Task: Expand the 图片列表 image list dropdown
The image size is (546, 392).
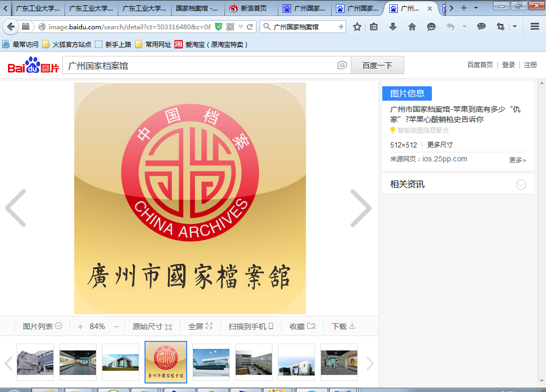Action: [x=42, y=326]
